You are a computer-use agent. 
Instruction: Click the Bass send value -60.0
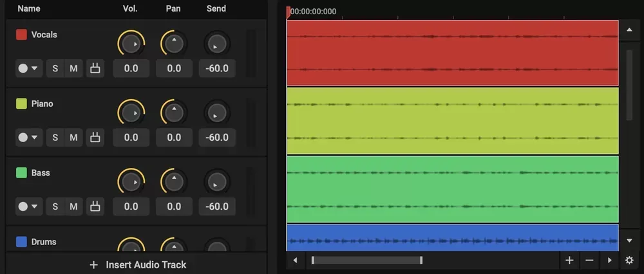tap(217, 206)
